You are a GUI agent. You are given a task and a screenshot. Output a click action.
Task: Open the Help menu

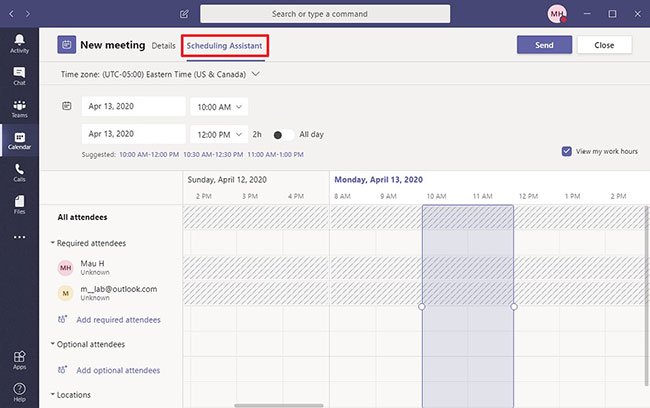pos(19,392)
